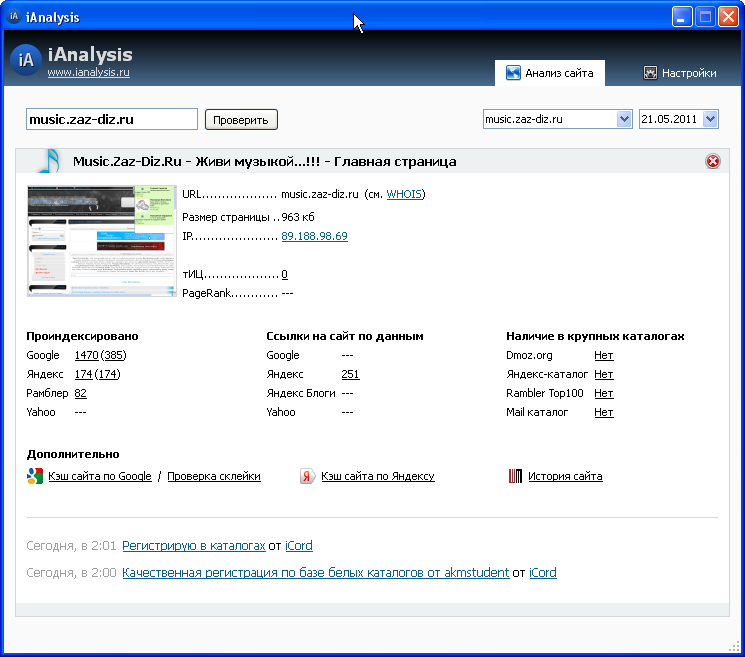The height and width of the screenshot is (657, 745).
Task: Click Rambler Top100 Нет link
Action: (x=603, y=393)
